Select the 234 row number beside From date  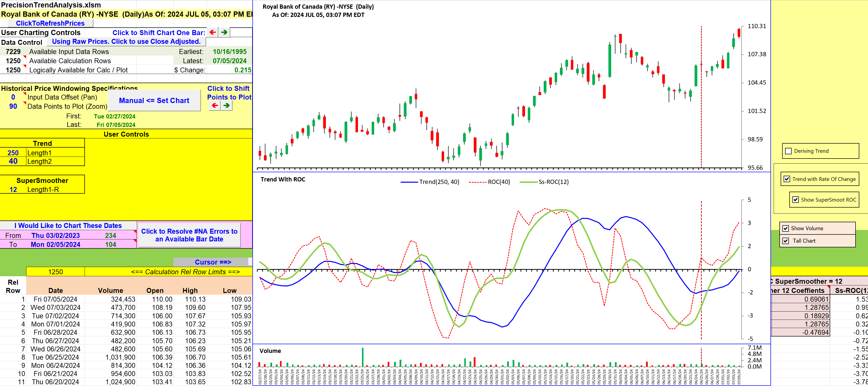(x=111, y=235)
